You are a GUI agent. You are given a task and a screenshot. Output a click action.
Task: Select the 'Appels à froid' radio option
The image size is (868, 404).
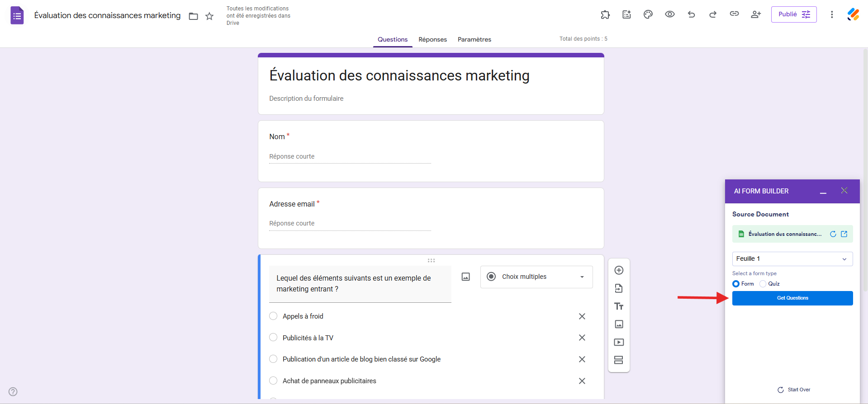pyautogui.click(x=273, y=316)
